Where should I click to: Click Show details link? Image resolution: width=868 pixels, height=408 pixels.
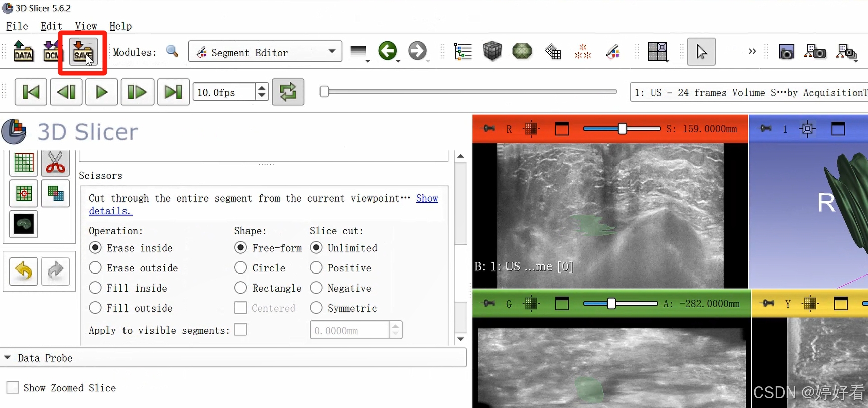point(427,198)
